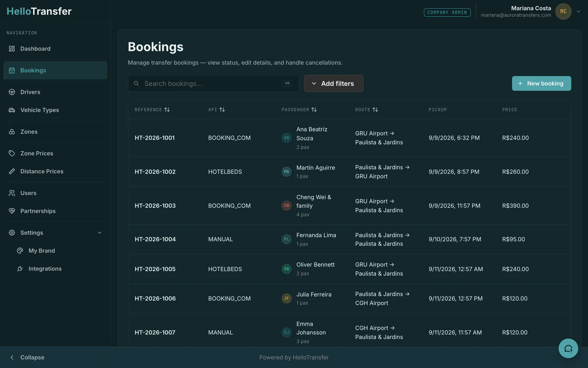Open the Partnerships page
The width and height of the screenshot is (588, 368).
tap(55, 211)
